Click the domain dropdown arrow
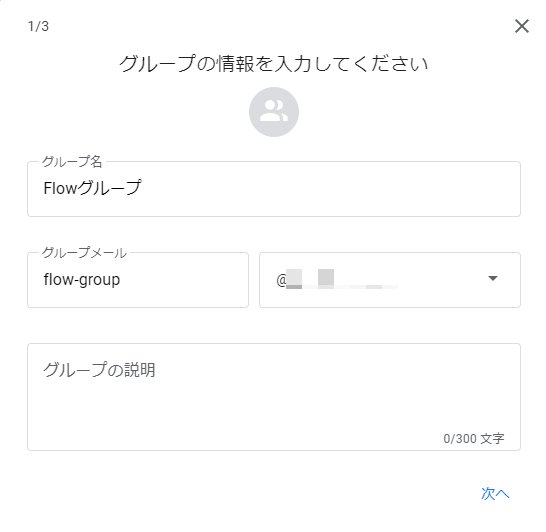Screen dimensions: 546x532 (492, 278)
